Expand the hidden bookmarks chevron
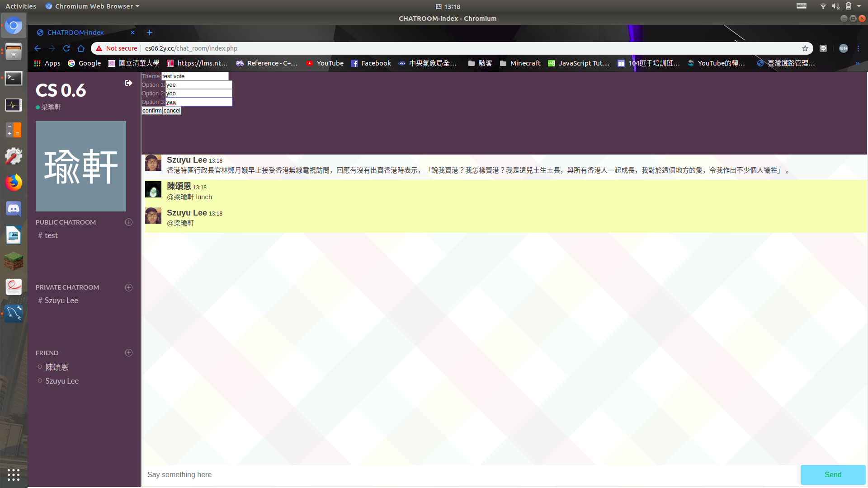The image size is (868, 488). coord(858,64)
